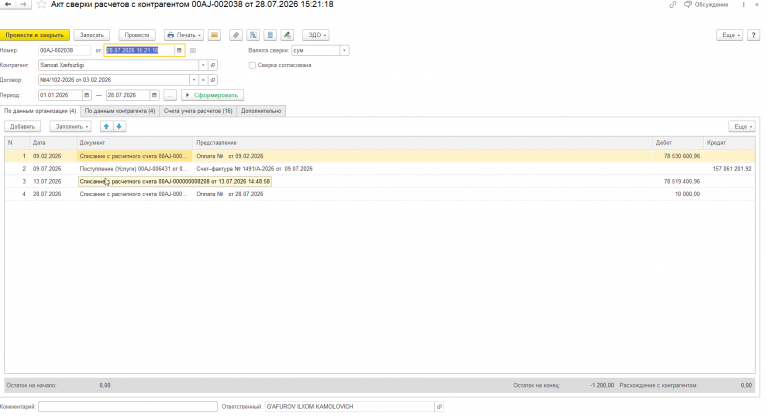Select row 1 dated 09.02.2026
This screenshot has height=416, width=768.
click(380, 156)
